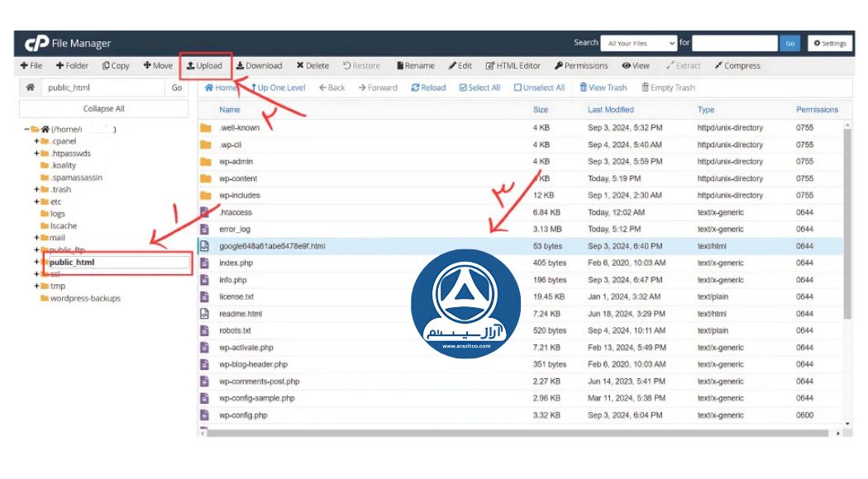Click the horizontal scrollbar under file list
The width and height of the screenshot is (868, 479).
517,433
